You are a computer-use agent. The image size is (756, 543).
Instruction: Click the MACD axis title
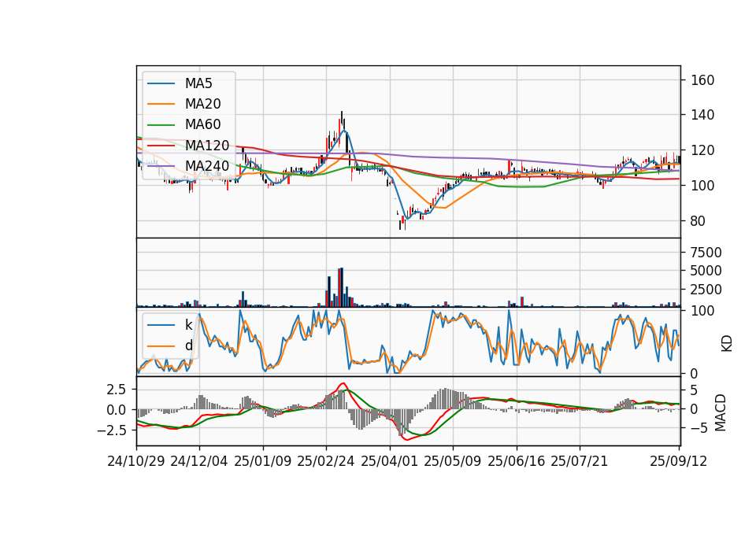(x=721, y=412)
